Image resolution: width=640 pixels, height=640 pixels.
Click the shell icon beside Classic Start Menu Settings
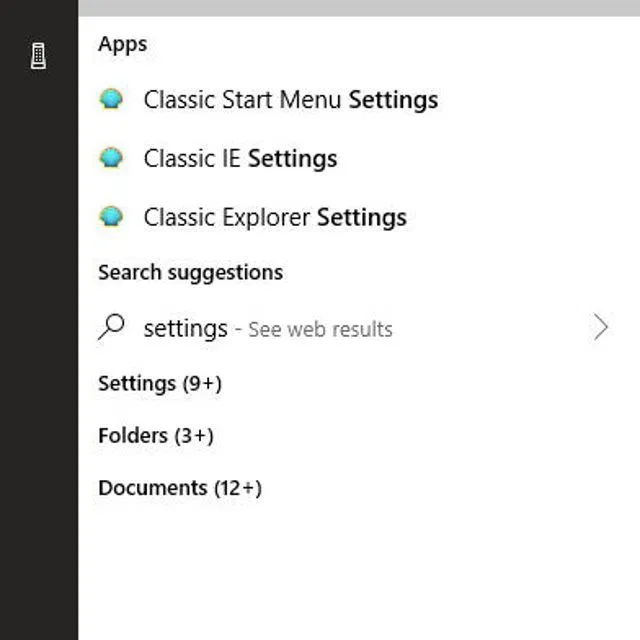[111, 99]
